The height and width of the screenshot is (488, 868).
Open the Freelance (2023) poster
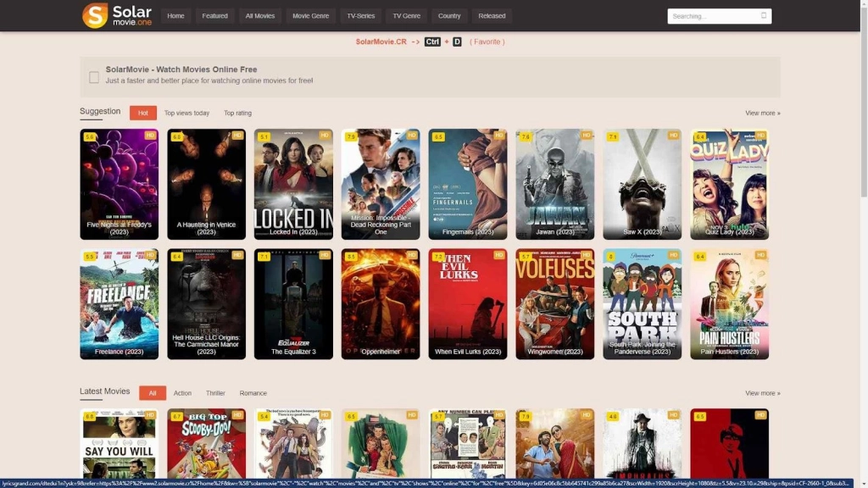click(119, 304)
